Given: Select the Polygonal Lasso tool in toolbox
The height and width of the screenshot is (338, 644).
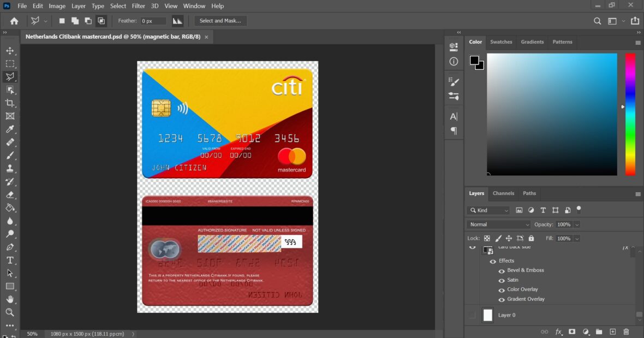Looking at the screenshot, I should [x=10, y=77].
